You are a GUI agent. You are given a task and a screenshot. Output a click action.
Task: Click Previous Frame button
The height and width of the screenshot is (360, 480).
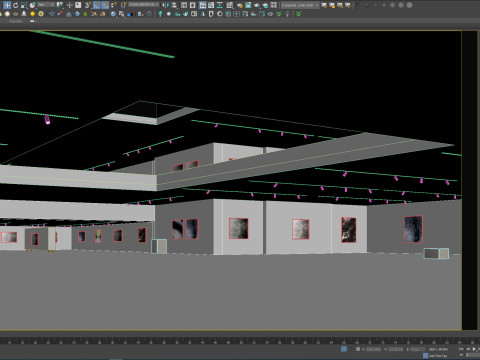pos(468,349)
